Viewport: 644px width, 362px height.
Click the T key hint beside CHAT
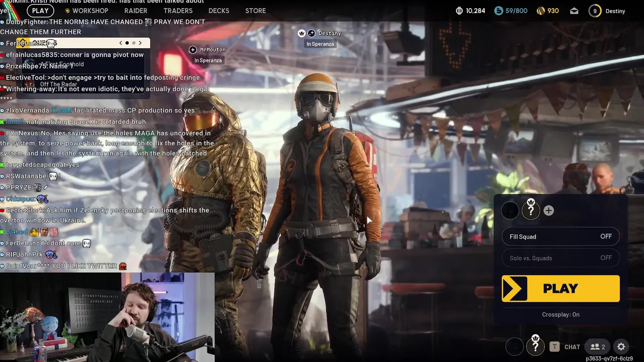coord(554,347)
